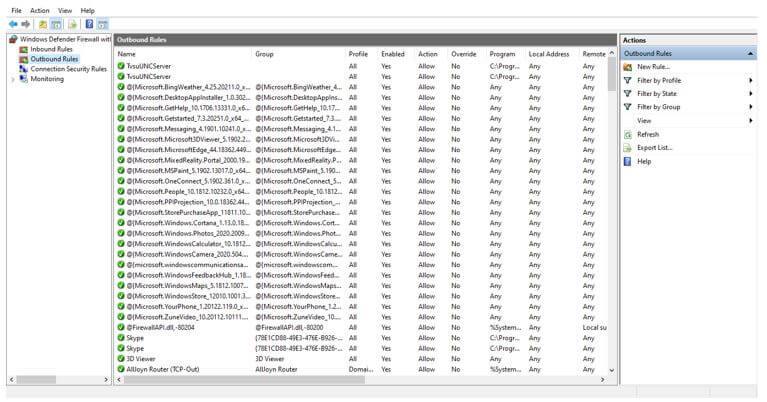Click the Filter by Profile funnel icon
This screenshot has width=767, height=402.
pos(628,80)
